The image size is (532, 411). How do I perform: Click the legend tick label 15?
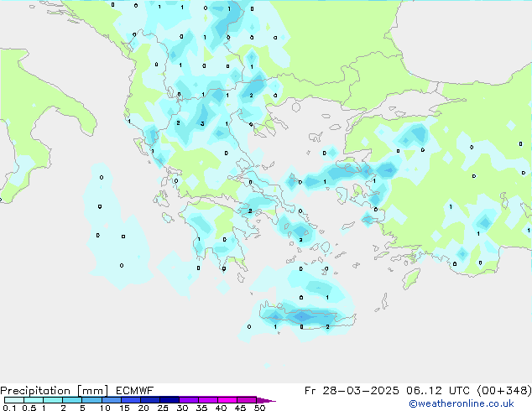click(124, 408)
